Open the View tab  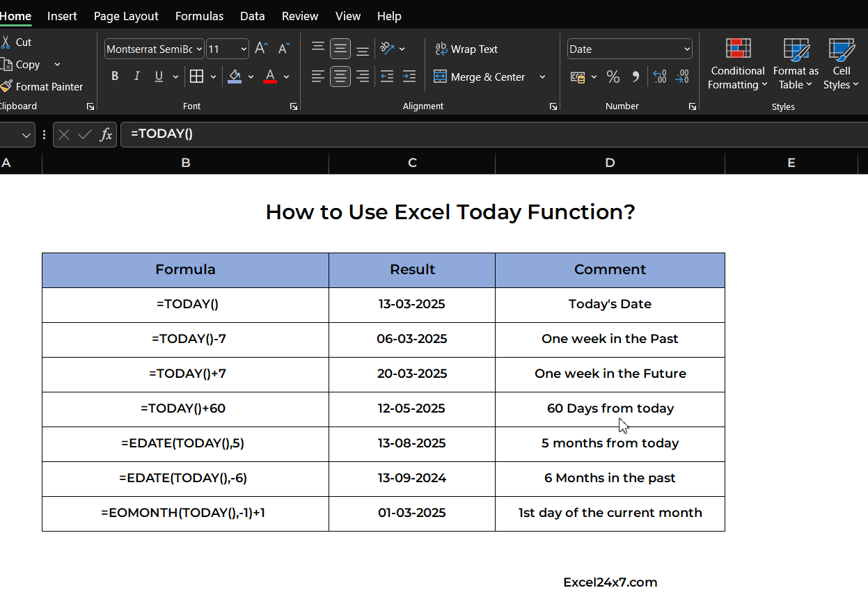[x=347, y=15]
